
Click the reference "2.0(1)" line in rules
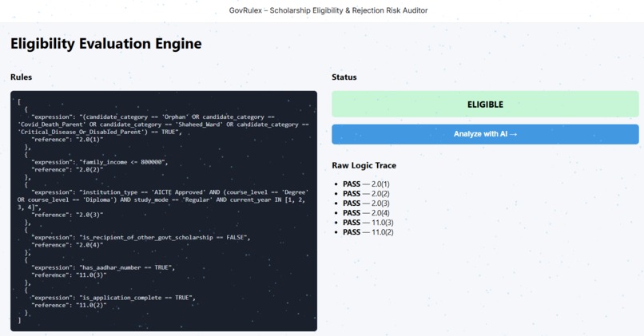click(x=67, y=140)
